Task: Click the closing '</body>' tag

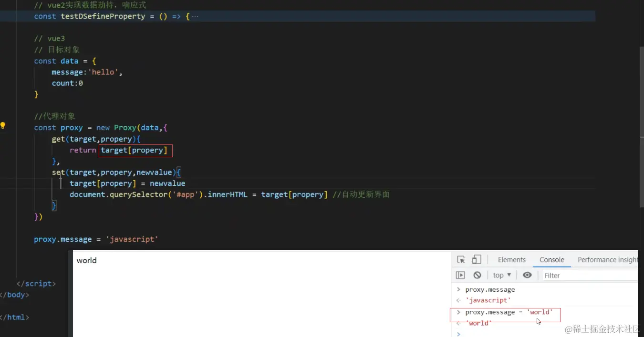Action: click(x=15, y=295)
